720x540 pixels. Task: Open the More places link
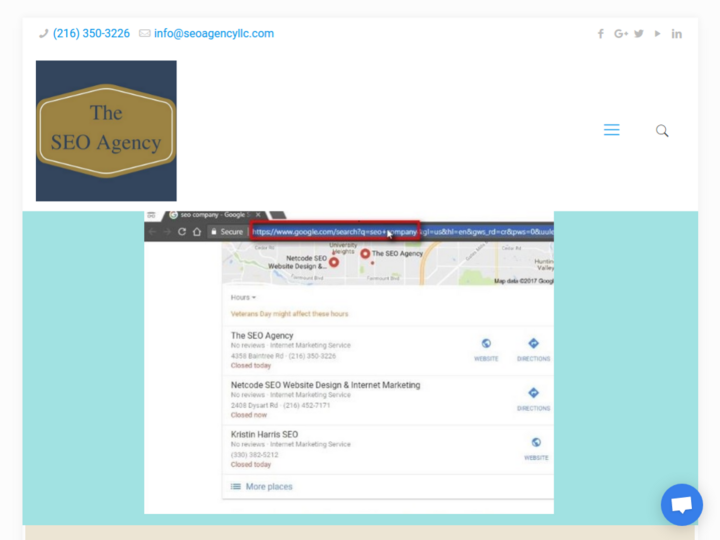click(x=268, y=487)
